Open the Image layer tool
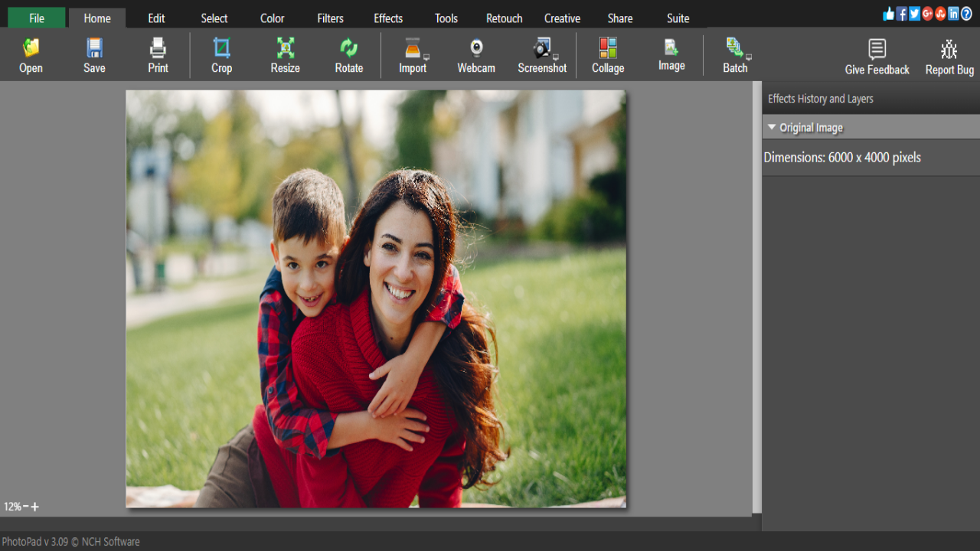This screenshot has width=980, height=551. [x=671, y=54]
